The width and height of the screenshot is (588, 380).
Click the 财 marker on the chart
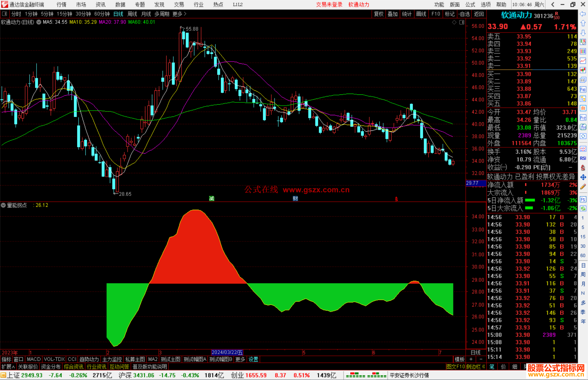tap(295, 199)
